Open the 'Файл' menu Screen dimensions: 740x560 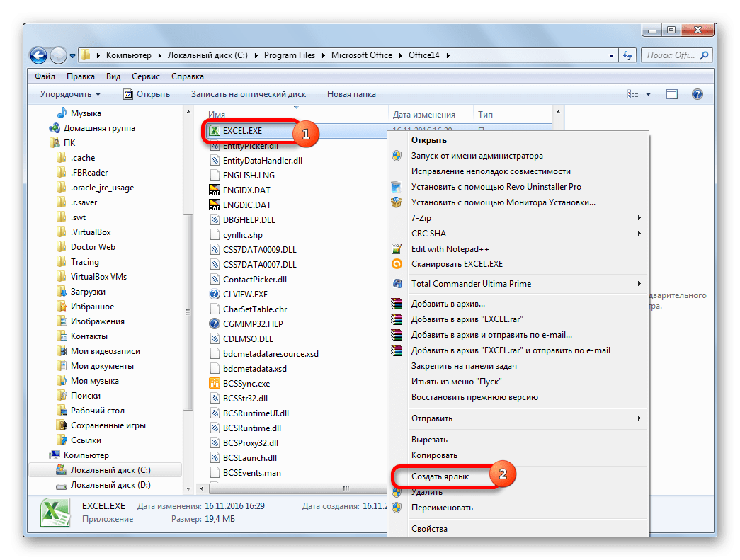(45, 76)
